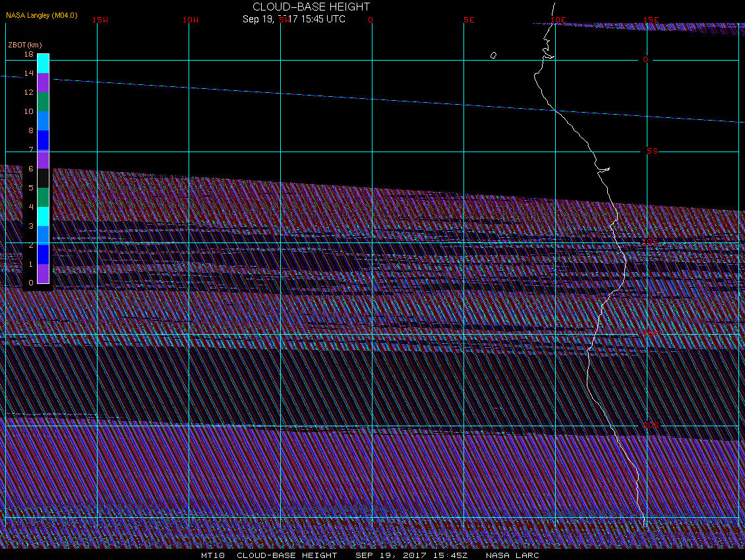Pick the light blue swatch between 10 and 8
The height and width of the screenshot is (560, 745).
(44, 121)
